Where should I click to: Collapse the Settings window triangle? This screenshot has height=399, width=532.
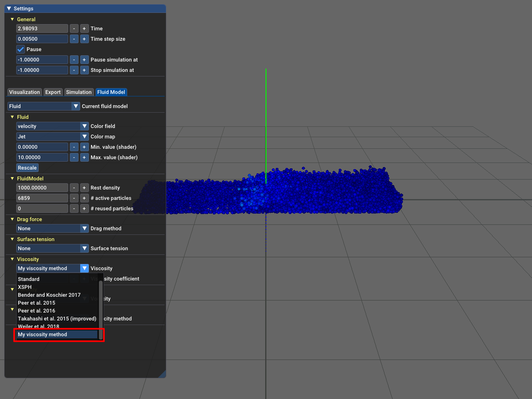coord(9,8)
